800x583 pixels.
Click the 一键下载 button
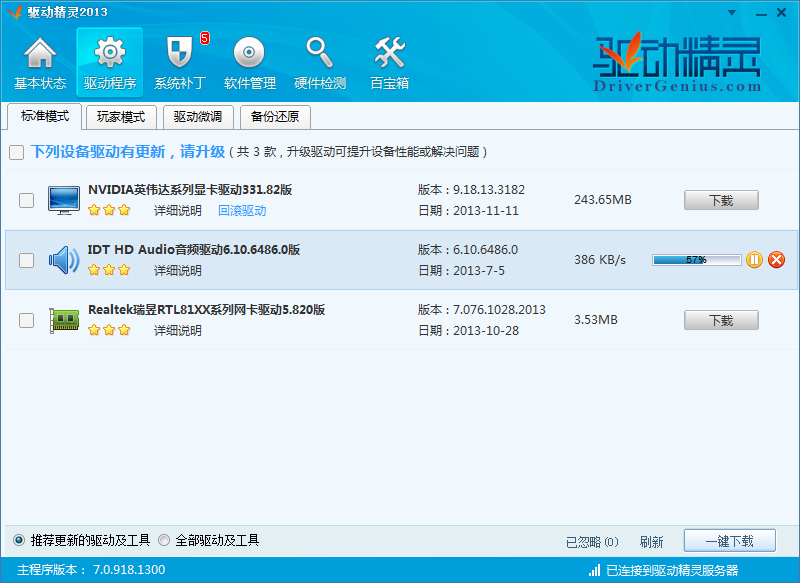[x=730, y=541]
